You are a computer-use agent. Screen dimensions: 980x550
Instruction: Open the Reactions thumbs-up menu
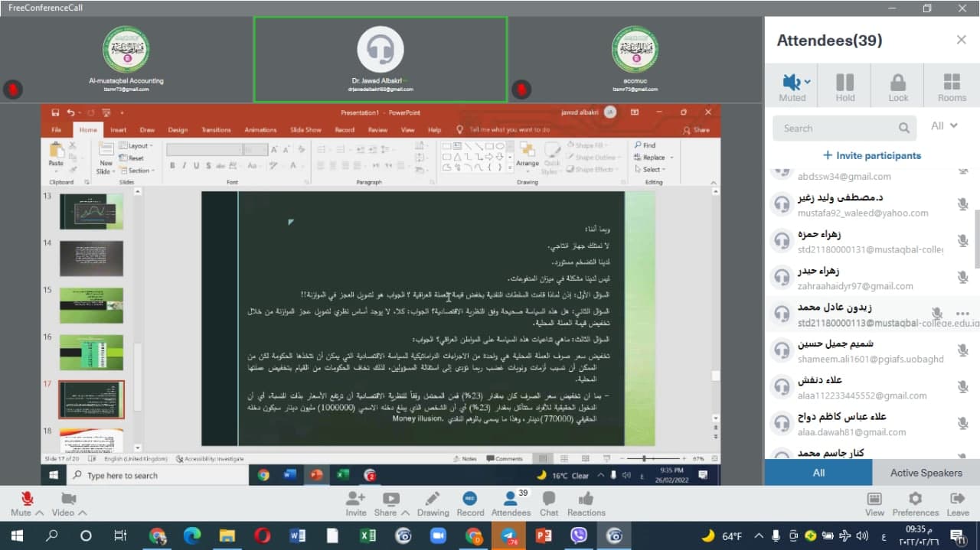tap(586, 499)
